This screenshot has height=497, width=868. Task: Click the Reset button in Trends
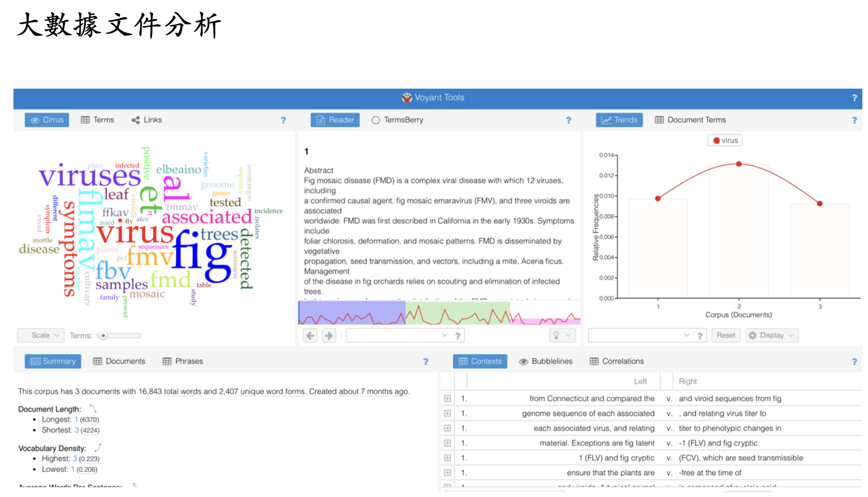(726, 335)
